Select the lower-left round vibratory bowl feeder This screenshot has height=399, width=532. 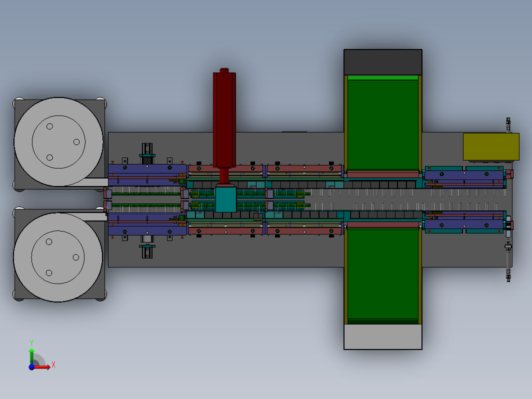tap(57, 257)
